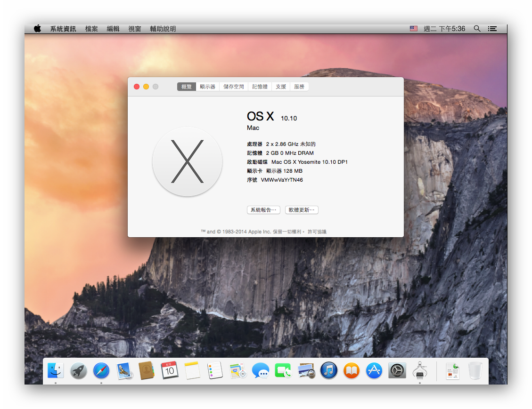This screenshot has height=409, width=532.
Task: Switch to 支援 support tab
Action: tap(280, 87)
